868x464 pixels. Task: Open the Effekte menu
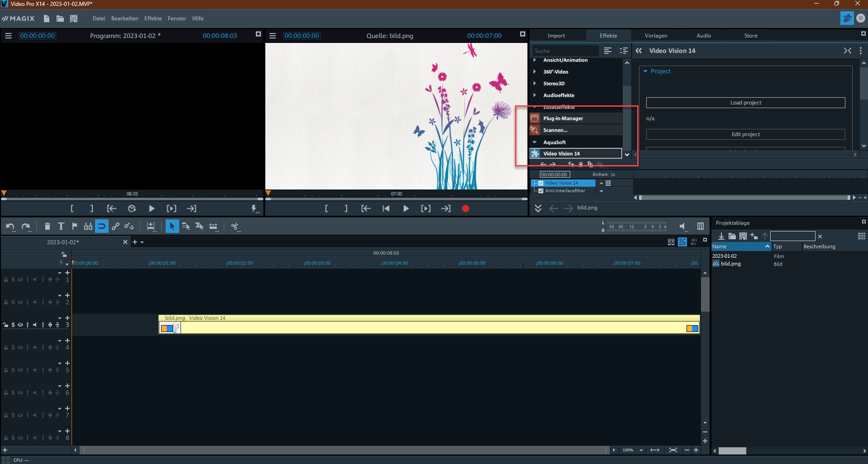[153, 19]
